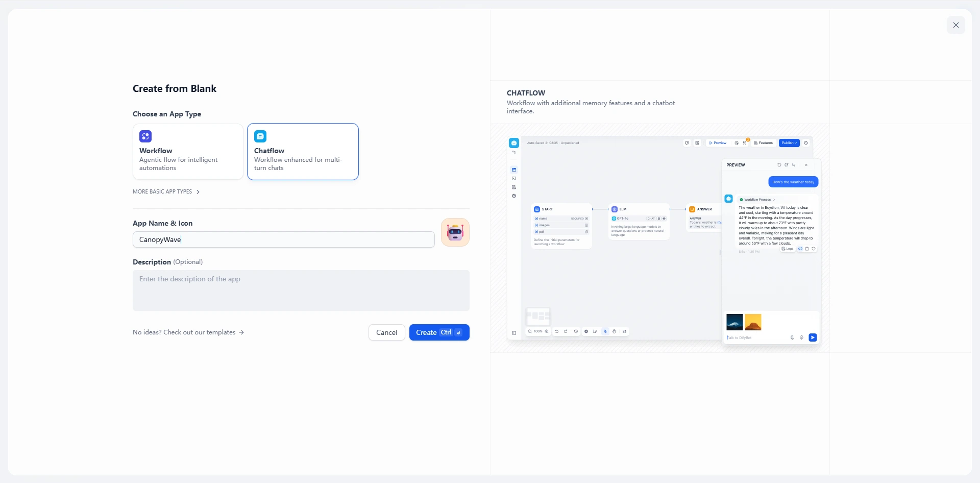Image resolution: width=980 pixels, height=483 pixels.
Task: Click the chevron next to More Basic App Types
Action: coord(198,192)
